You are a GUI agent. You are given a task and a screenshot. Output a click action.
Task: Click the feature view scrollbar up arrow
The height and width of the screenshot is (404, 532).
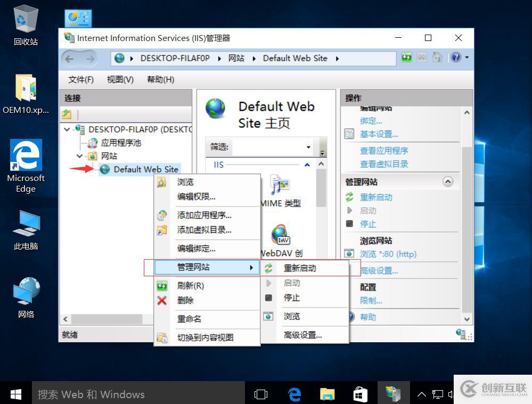321,164
